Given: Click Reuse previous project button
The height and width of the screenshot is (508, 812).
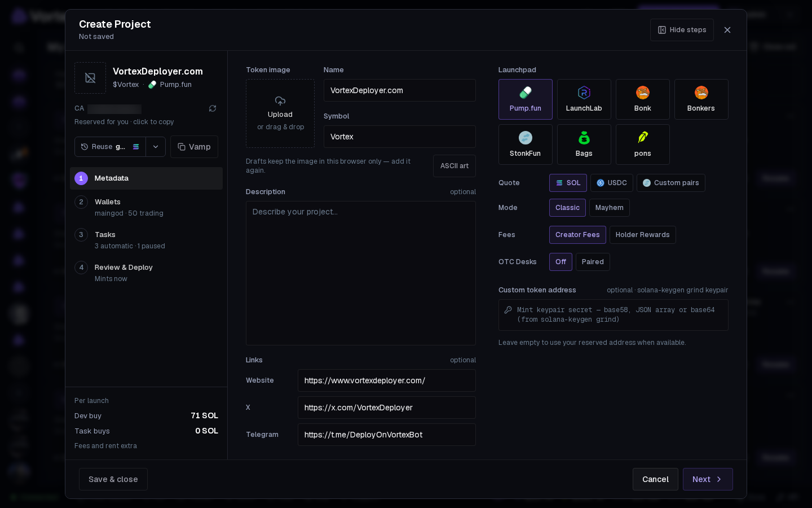Looking at the screenshot, I should [110, 147].
